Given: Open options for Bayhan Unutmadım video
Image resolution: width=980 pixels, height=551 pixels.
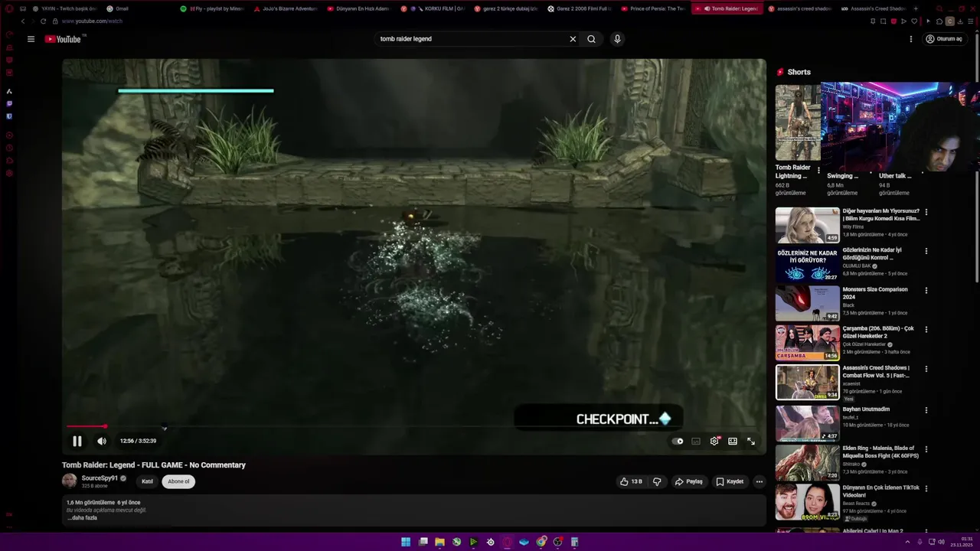Looking at the screenshot, I should pyautogui.click(x=926, y=410).
